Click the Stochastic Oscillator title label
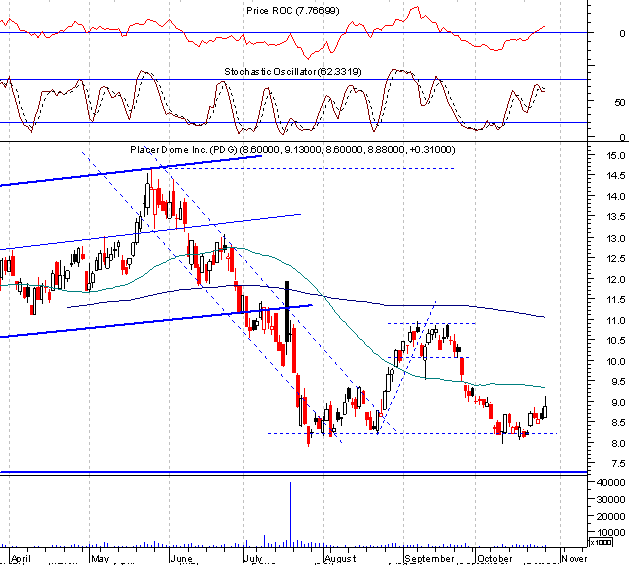Viewport: 629px width, 565px height. pyautogui.click(x=292, y=72)
